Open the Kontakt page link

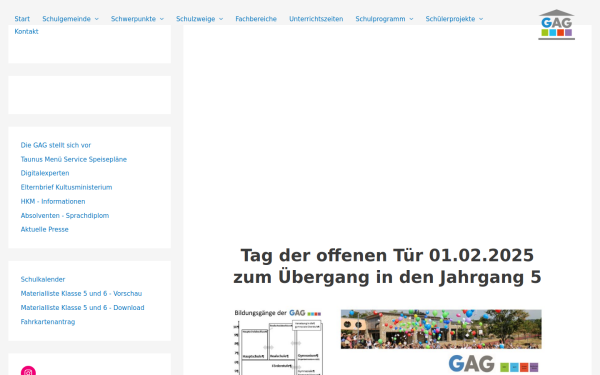coord(26,31)
